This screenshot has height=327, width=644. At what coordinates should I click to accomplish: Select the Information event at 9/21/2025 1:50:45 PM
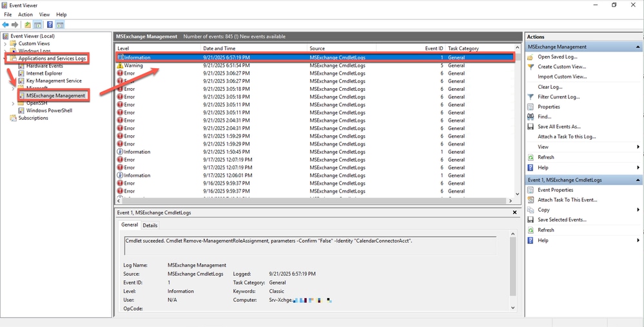click(x=315, y=152)
